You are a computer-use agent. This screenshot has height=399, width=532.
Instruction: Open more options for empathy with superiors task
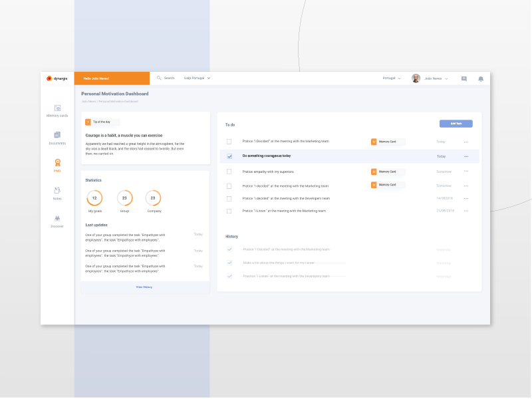pos(466,172)
